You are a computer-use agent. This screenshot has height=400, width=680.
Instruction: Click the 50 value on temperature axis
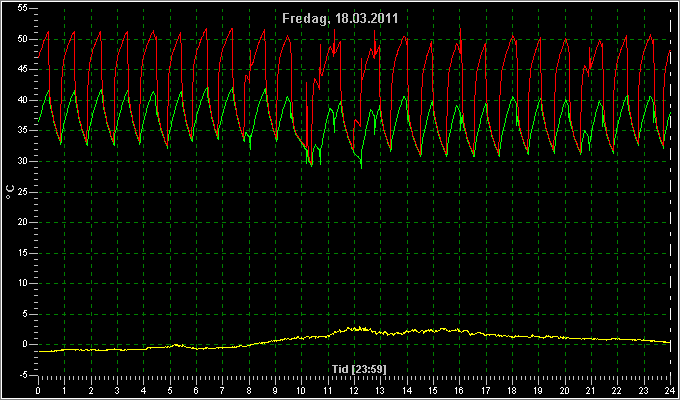tap(23, 39)
